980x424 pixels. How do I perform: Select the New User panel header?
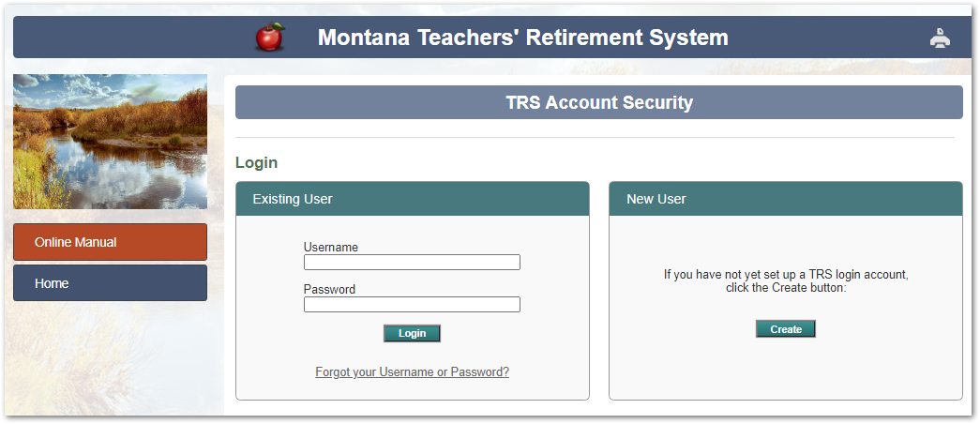(x=785, y=199)
